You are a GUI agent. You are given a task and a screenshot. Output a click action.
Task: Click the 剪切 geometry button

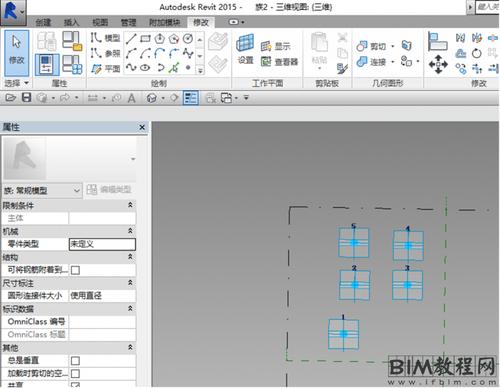pos(371,46)
